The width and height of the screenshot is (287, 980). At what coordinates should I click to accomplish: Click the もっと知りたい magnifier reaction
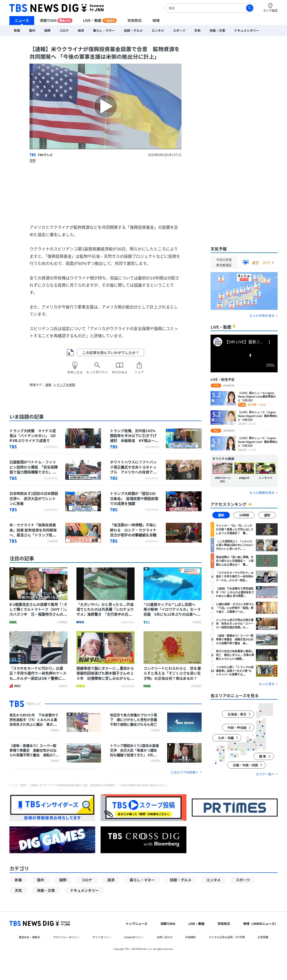(97, 368)
